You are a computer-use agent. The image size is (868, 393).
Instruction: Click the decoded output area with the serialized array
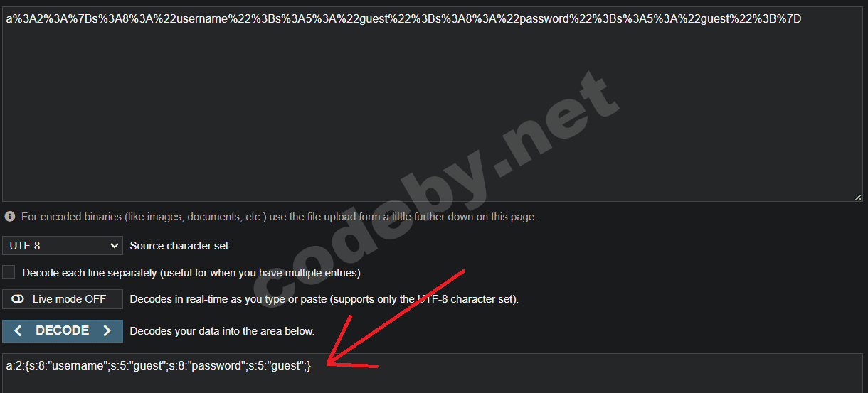[x=433, y=374]
